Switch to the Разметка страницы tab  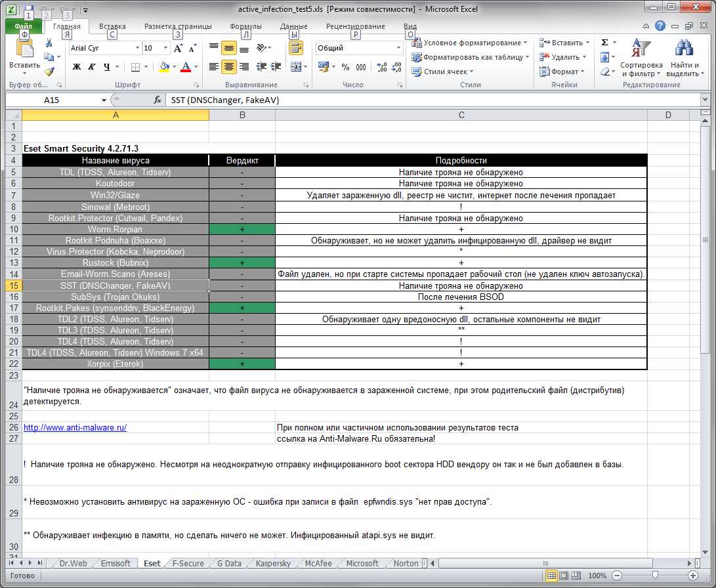click(178, 26)
